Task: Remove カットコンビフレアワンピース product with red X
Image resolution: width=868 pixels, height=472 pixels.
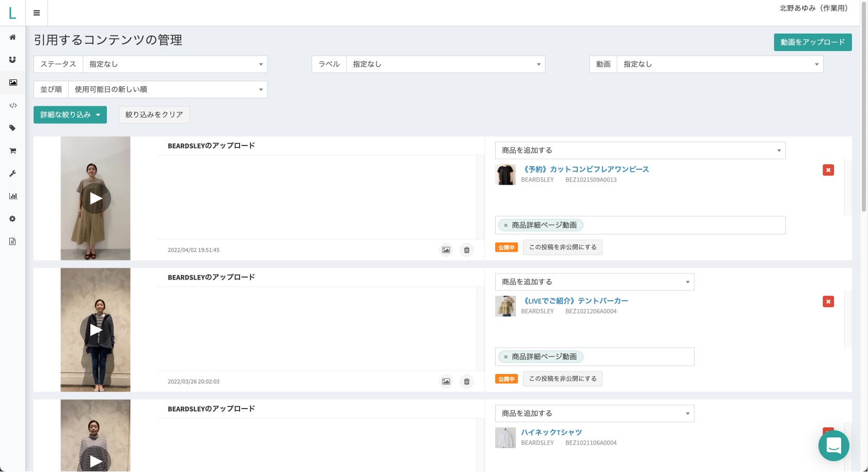Action: click(x=828, y=170)
